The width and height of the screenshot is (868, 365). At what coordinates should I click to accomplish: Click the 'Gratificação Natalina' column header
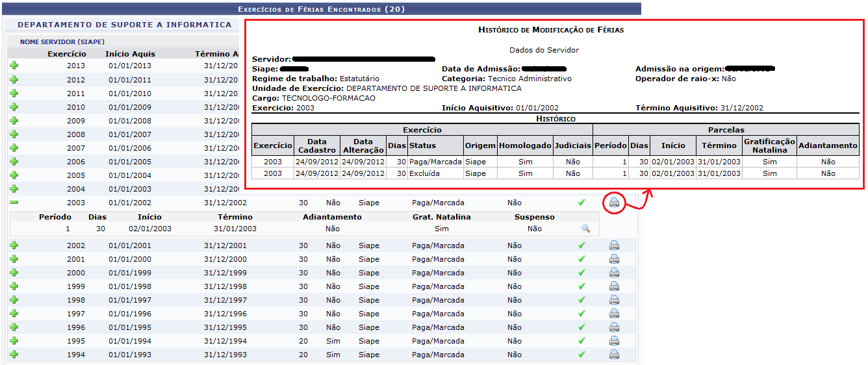coord(769,145)
